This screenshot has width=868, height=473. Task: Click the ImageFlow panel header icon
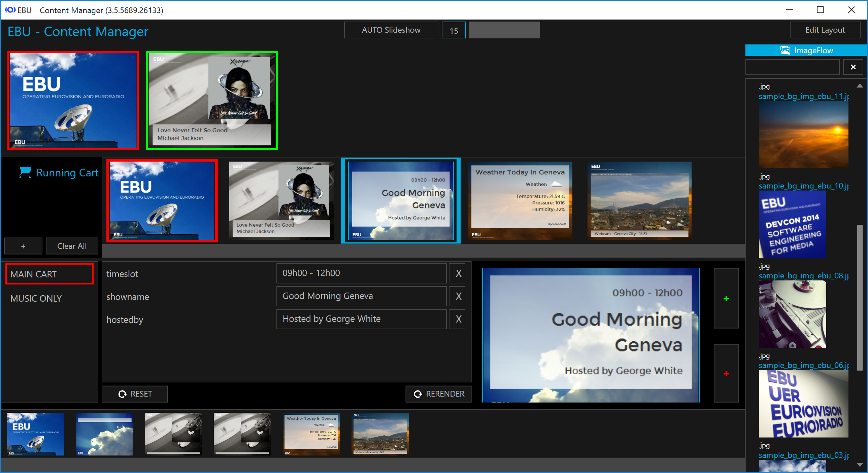(x=785, y=50)
